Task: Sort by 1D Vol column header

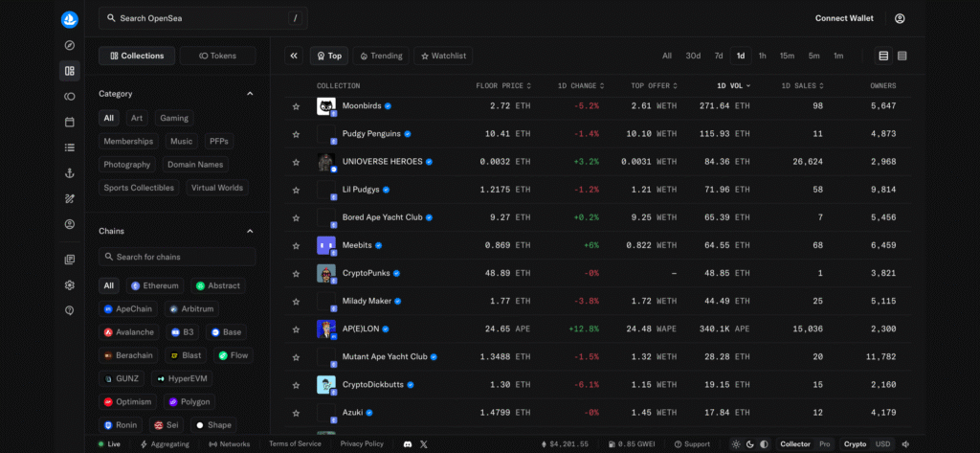Action: tap(734, 86)
